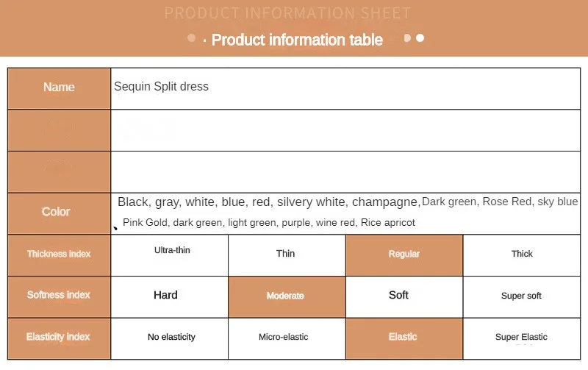This screenshot has height=370, width=588.
Task: Select the Hard softness option
Action: click(x=166, y=295)
